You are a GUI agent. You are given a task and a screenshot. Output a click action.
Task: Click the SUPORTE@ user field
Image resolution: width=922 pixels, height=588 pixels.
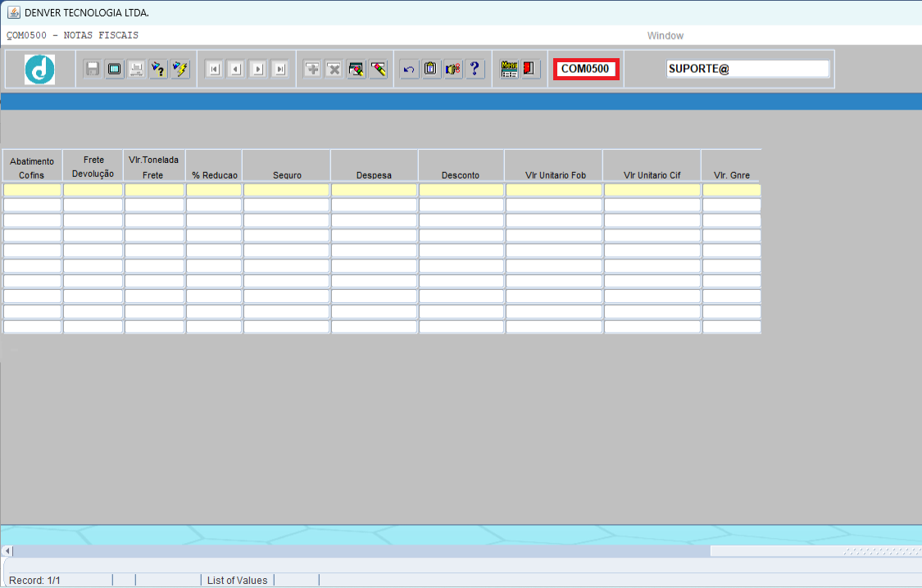(x=747, y=70)
